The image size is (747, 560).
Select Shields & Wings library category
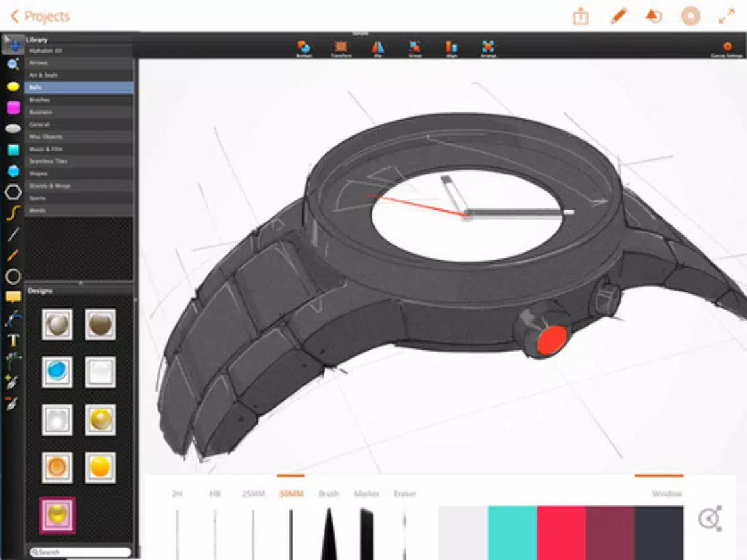click(x=79, y=186)
